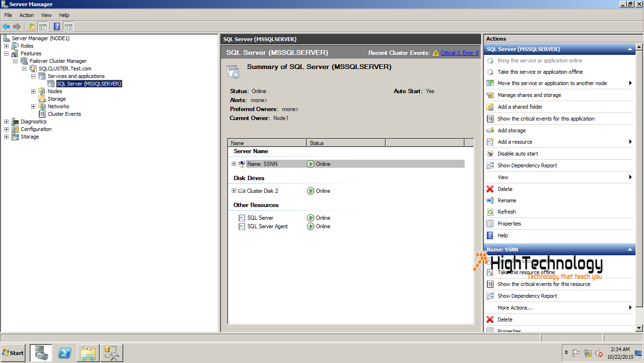
Task: Expand the Networks tree item
Action: [33, 106]
